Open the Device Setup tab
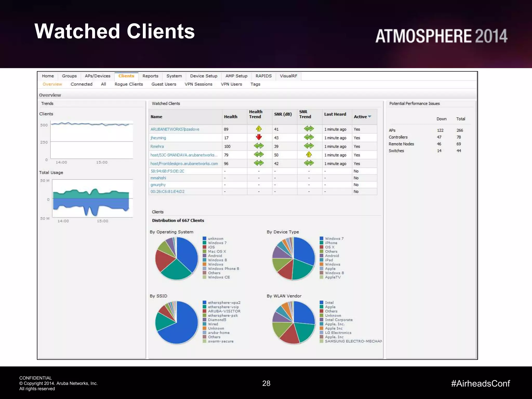Image resolution: width=532 pixels, height=399 pixels. coord(204,76)
